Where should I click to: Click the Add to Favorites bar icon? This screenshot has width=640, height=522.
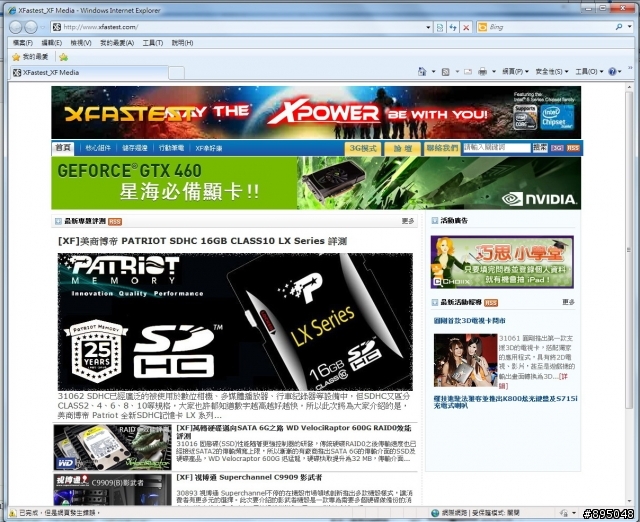pos(63,57)
